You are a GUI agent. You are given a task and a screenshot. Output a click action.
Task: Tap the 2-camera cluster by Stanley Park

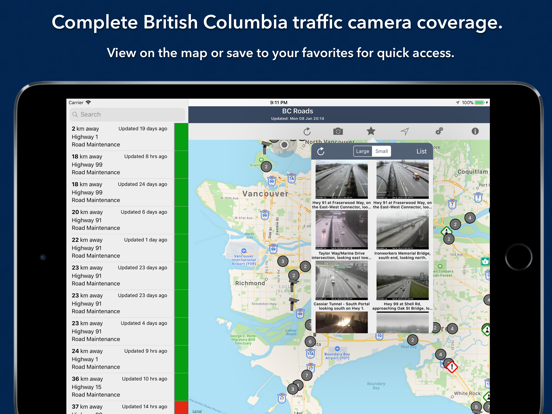click(266, 166)
